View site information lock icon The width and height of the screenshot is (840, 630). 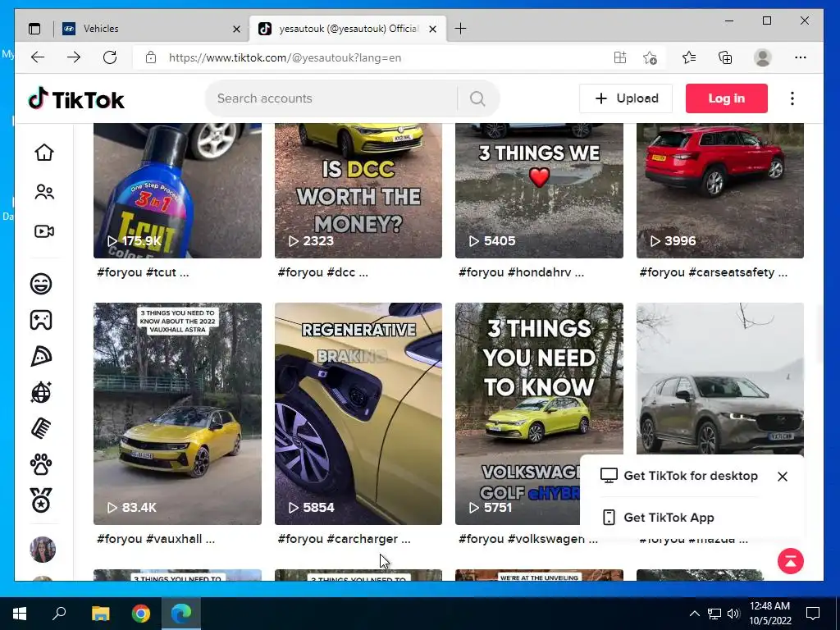151,57
